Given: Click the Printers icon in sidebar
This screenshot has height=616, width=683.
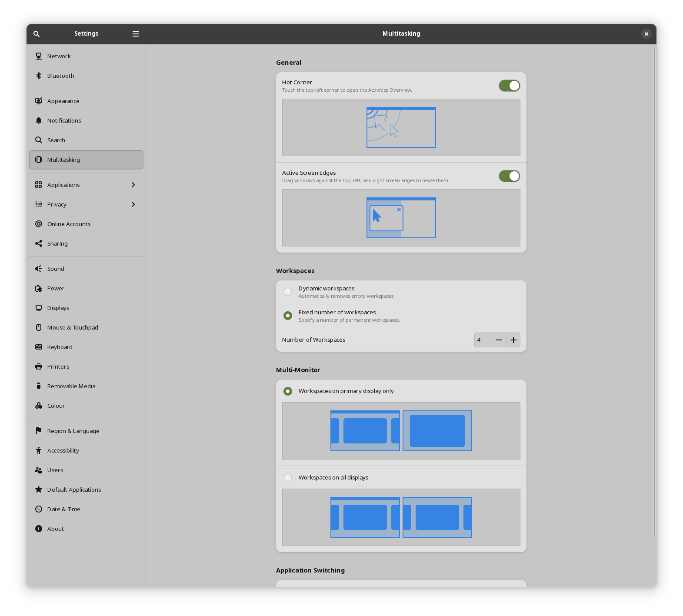Looking at the screenshot, I should 39,366.
